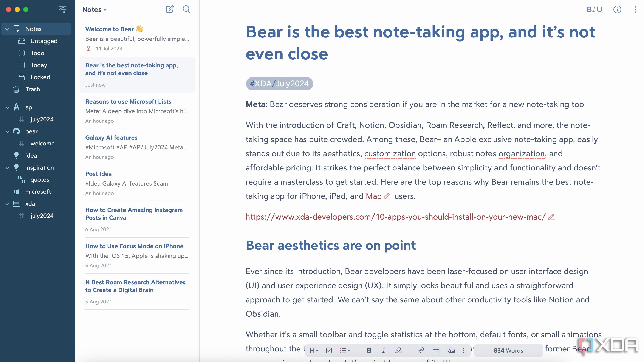Click the pin icon on Welcome note
Screen dimensions: 644x362
[88, 48]
